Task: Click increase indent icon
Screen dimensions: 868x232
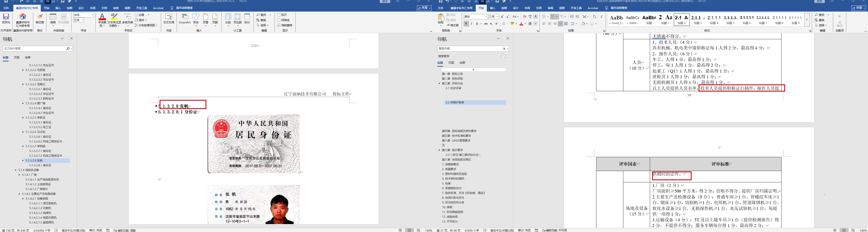Action: pyautogui.click(x=577, y=17)
